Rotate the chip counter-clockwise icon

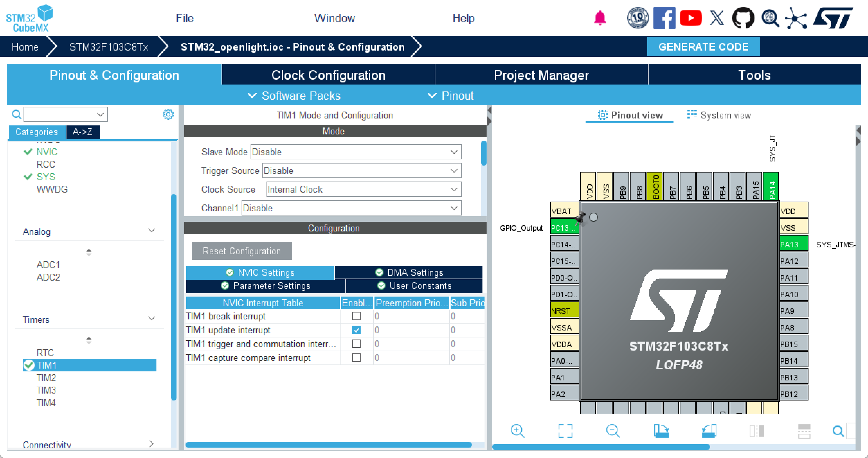[709, 431]
